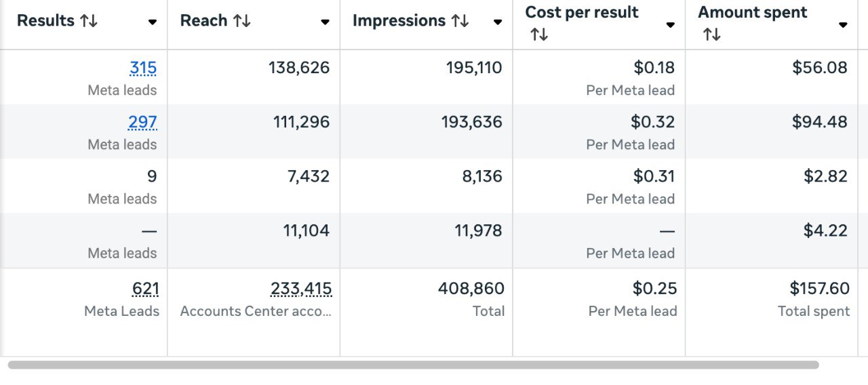868x385 pixels.
Task: Select the $56.08 amount spent cell
Action: pos(820,68)
